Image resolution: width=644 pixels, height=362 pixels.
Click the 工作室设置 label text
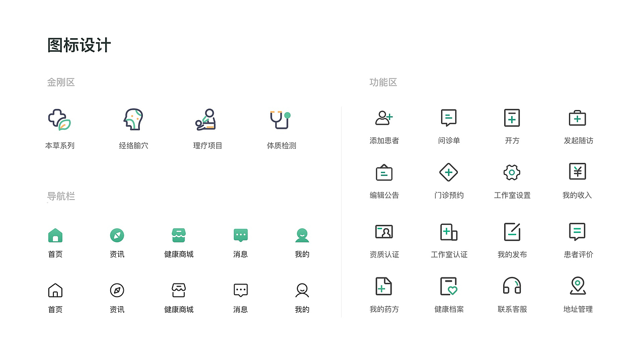pos(512,195)
